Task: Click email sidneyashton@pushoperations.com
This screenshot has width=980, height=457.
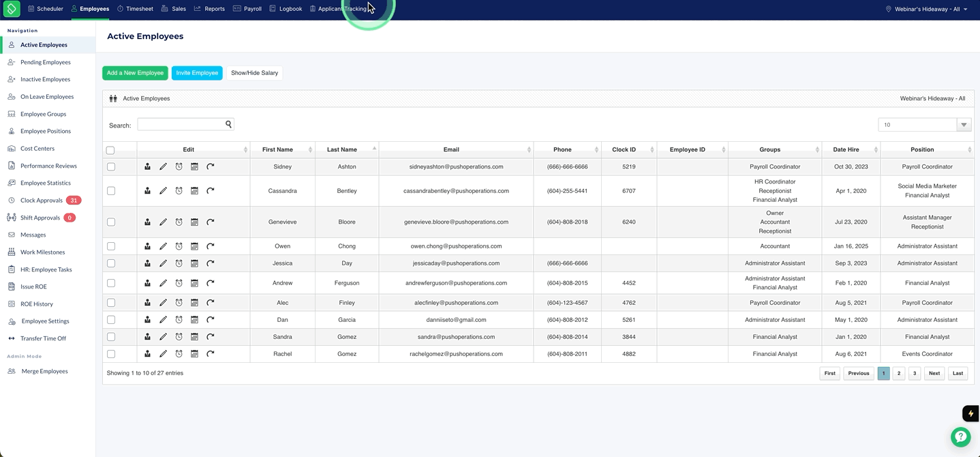Action: coord(456,166)
